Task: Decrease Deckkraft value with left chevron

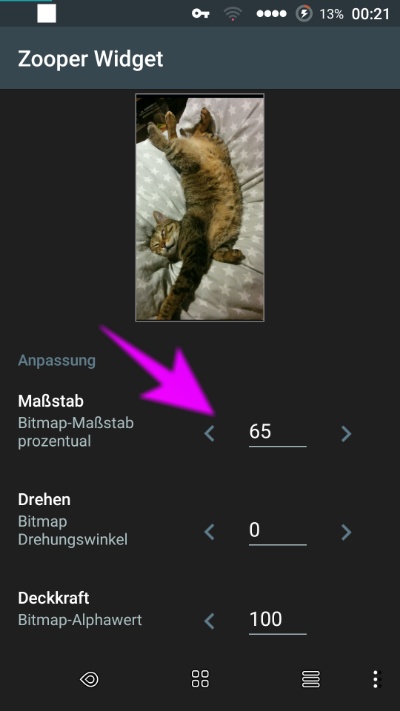Action: click(x=209, y=621)
